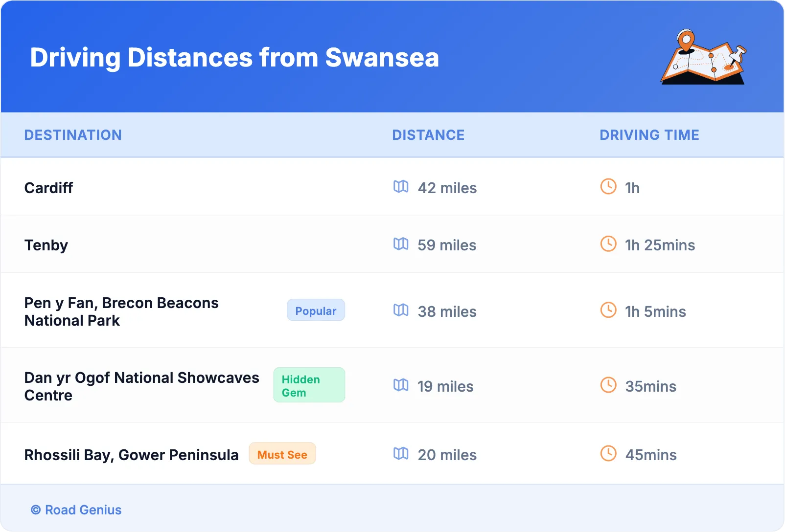Select the Cardiff destination
The width and height of the screenshot is (785, 532).
click(48, 188)
